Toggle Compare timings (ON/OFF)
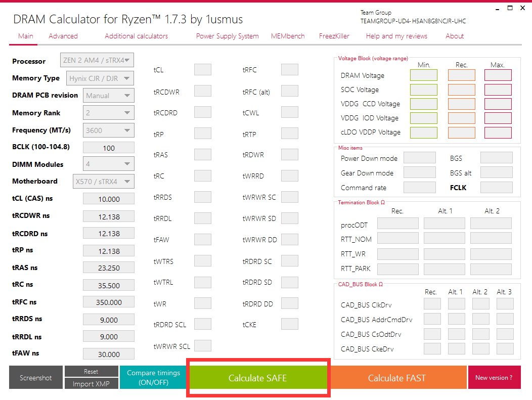 [x=153, y=377]
